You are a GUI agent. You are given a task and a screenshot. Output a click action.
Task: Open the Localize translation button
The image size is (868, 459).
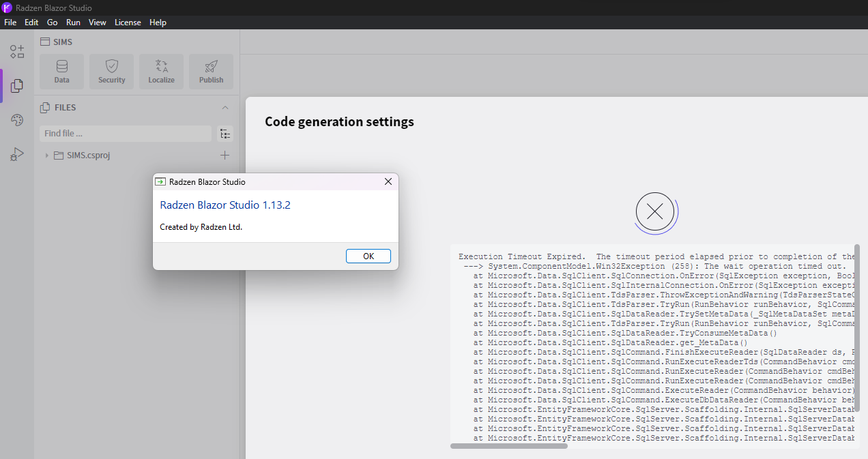162,72
